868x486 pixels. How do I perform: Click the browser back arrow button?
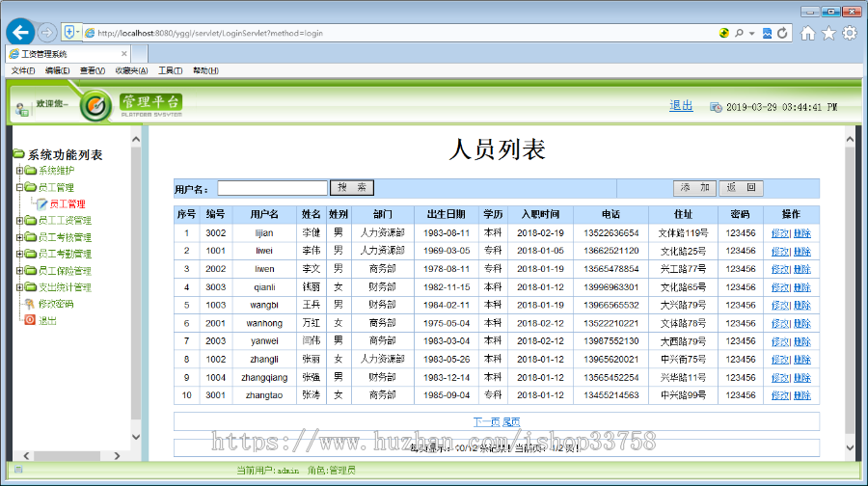point(20,33)
